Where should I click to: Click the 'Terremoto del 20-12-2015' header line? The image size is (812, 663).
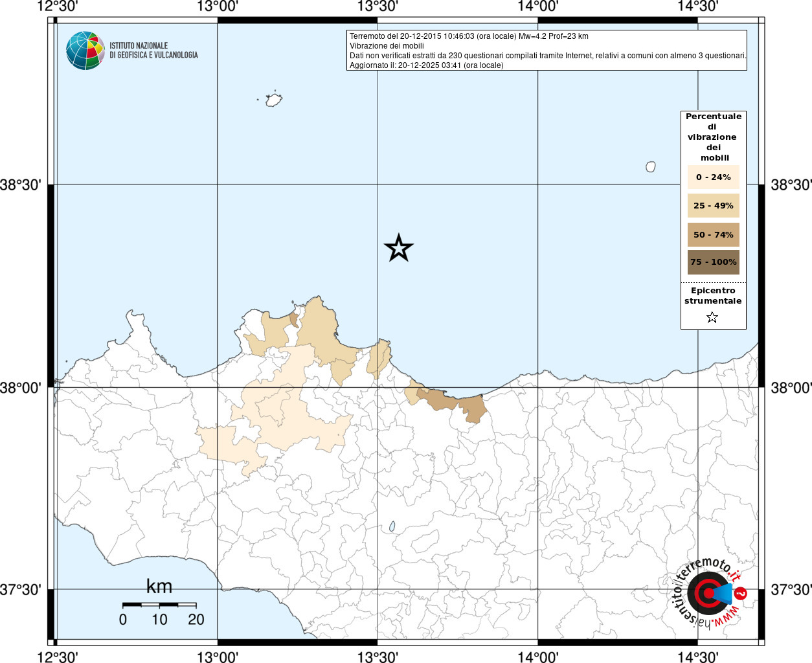469,36
